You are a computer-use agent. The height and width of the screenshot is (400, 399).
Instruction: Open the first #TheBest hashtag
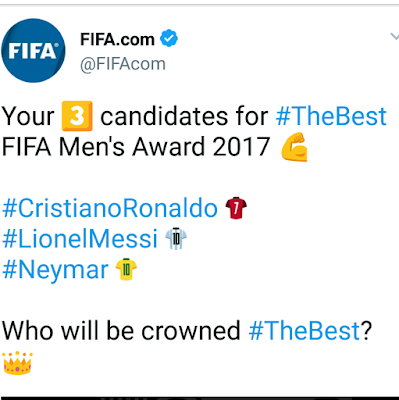(331, 116)
